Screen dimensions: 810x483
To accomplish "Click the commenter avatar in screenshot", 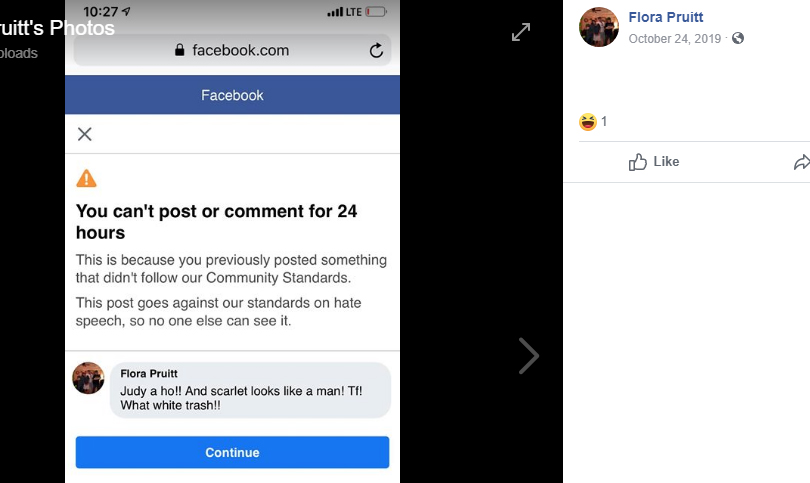I will click(x=88, y=378).
